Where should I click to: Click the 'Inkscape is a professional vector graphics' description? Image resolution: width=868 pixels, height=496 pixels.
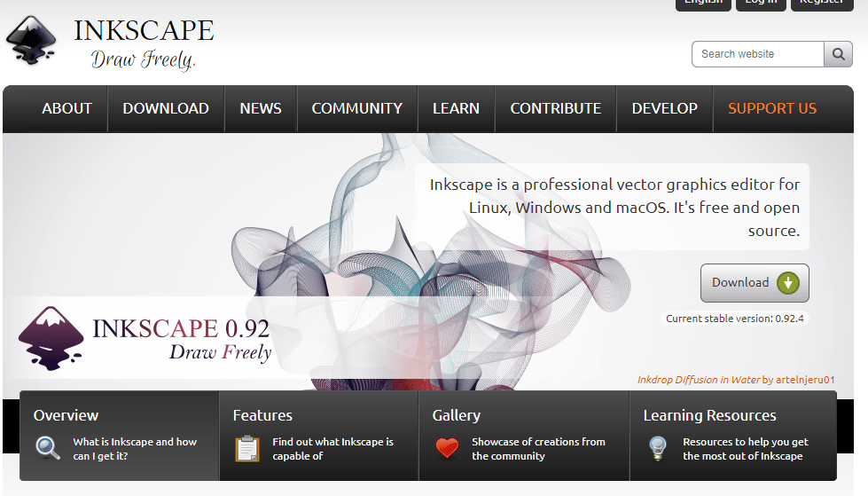coord(614,208)
